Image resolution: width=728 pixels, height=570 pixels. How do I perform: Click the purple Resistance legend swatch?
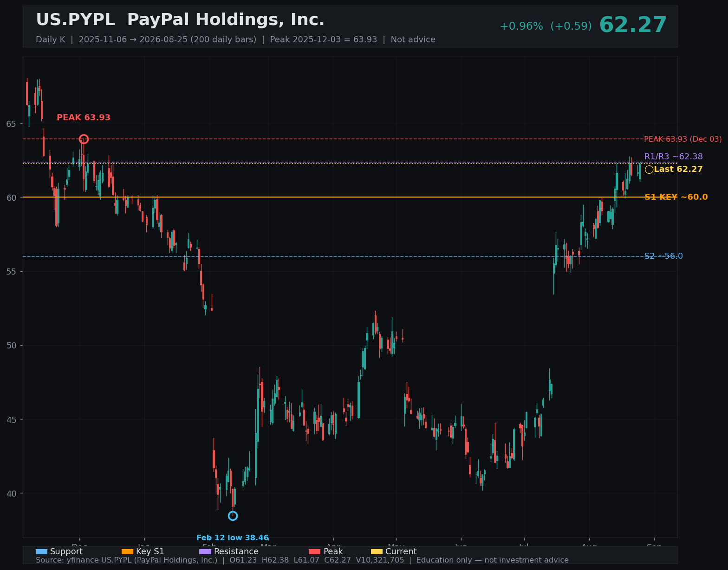pos(205,552)
